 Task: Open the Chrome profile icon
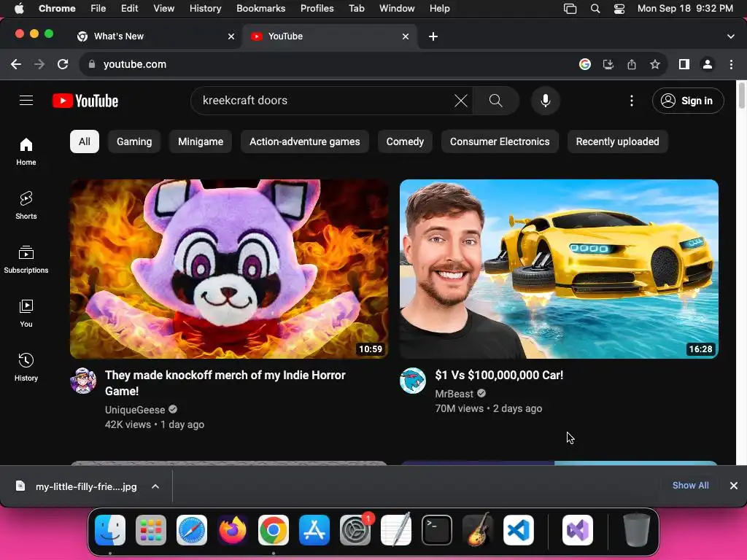tap(708, 64)
